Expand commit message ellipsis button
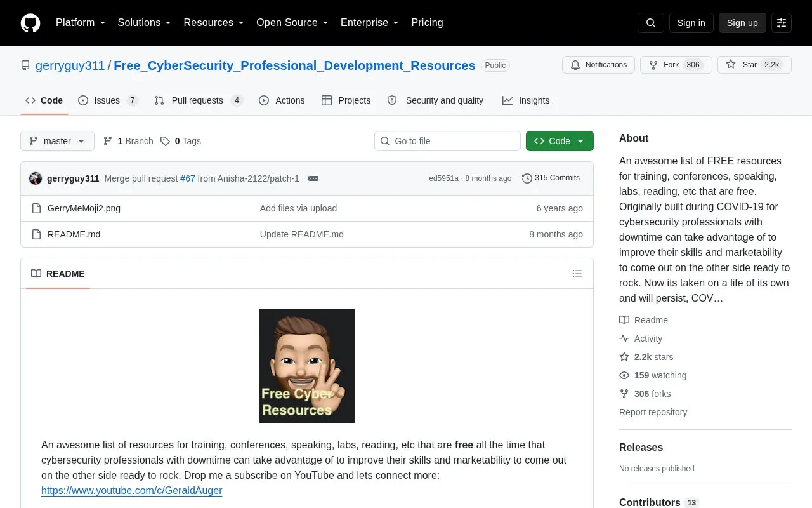The image size is (812, 508). tap(313, 178)
